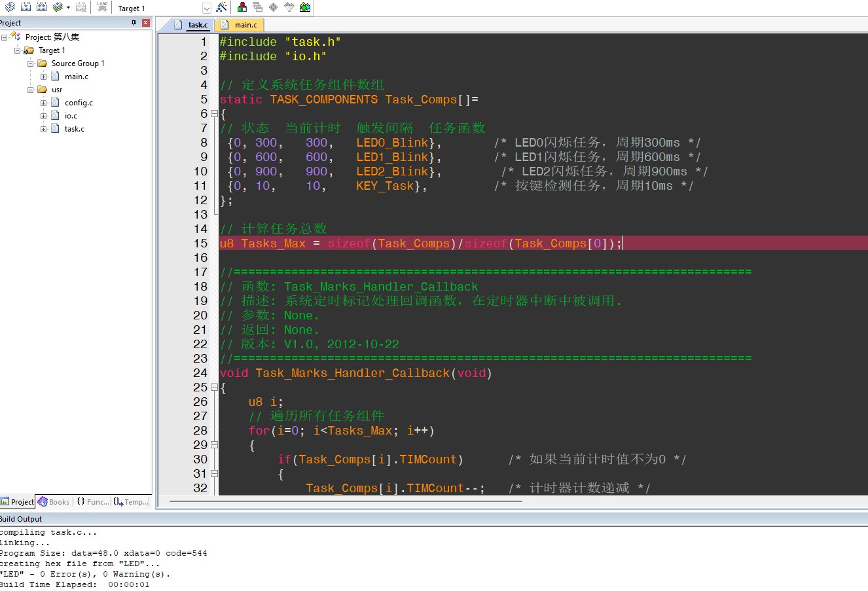868x591 pixels.
Task: Click the Batch Build dropdown arrow
Action: (x=68, y=8)
